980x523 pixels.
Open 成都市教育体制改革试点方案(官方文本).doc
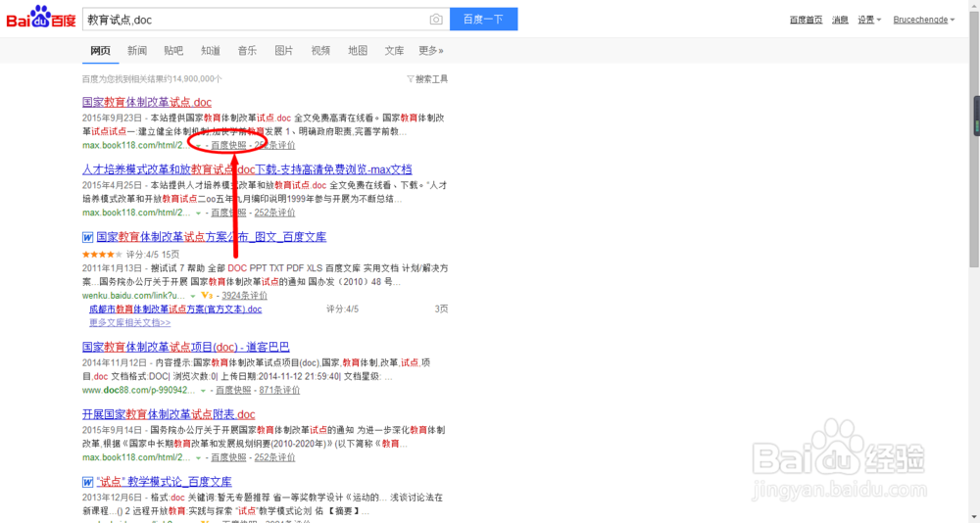coord(175,309)
